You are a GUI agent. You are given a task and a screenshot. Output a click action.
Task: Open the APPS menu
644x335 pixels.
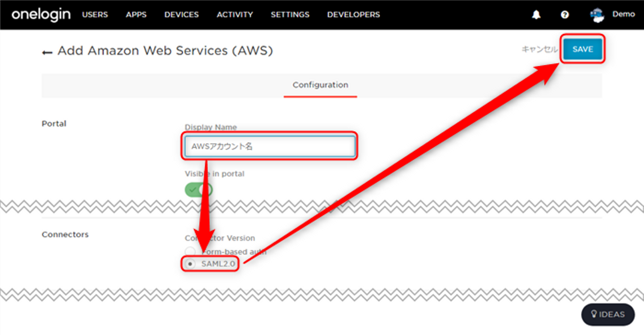click(136, 15)
